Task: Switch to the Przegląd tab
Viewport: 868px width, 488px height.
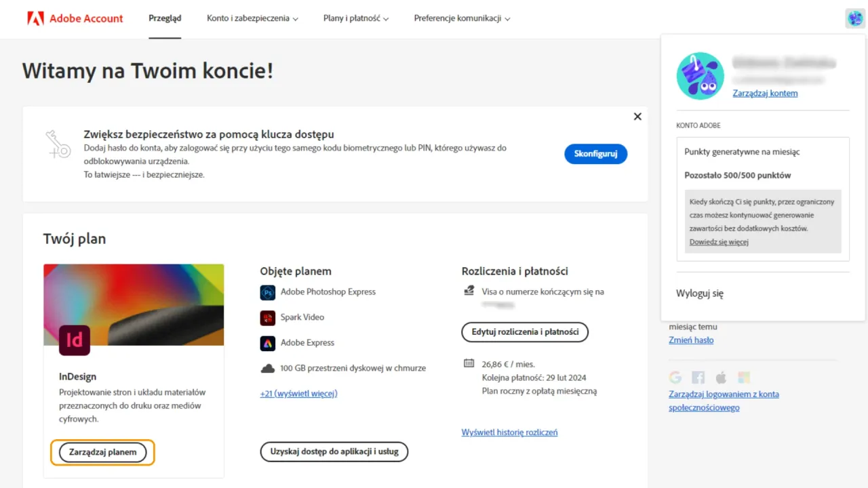Action: 165,18
